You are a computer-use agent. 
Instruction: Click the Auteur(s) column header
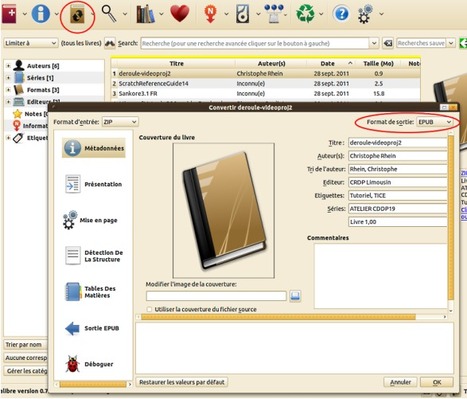(271, 63)
